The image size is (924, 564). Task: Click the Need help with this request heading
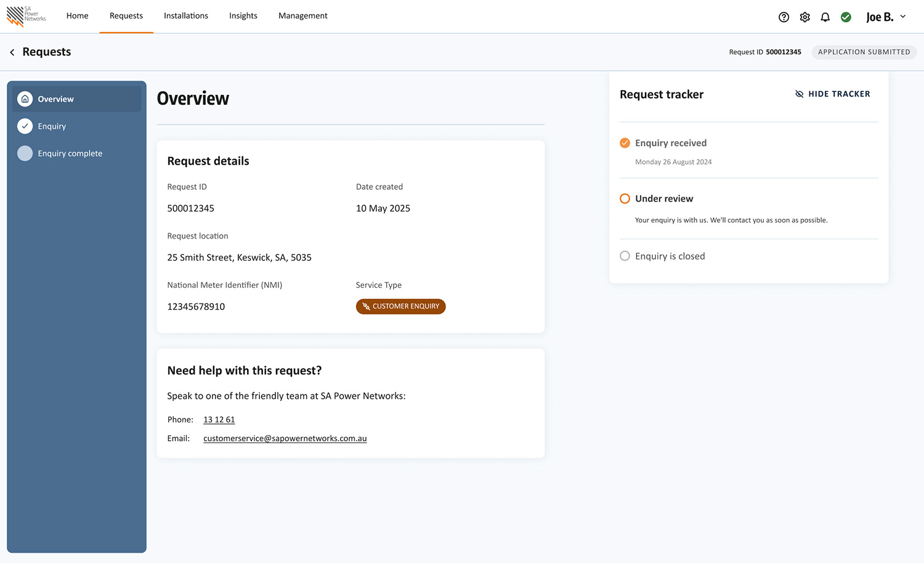pos(245,370)
